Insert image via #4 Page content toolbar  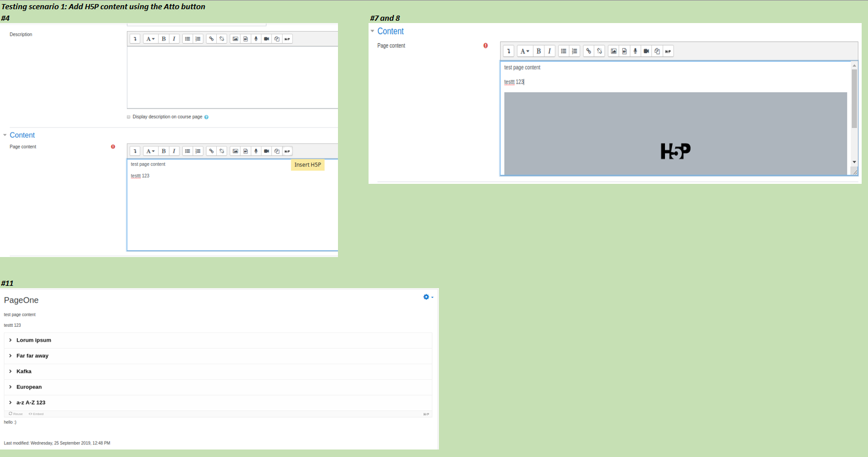click(235, 151)
